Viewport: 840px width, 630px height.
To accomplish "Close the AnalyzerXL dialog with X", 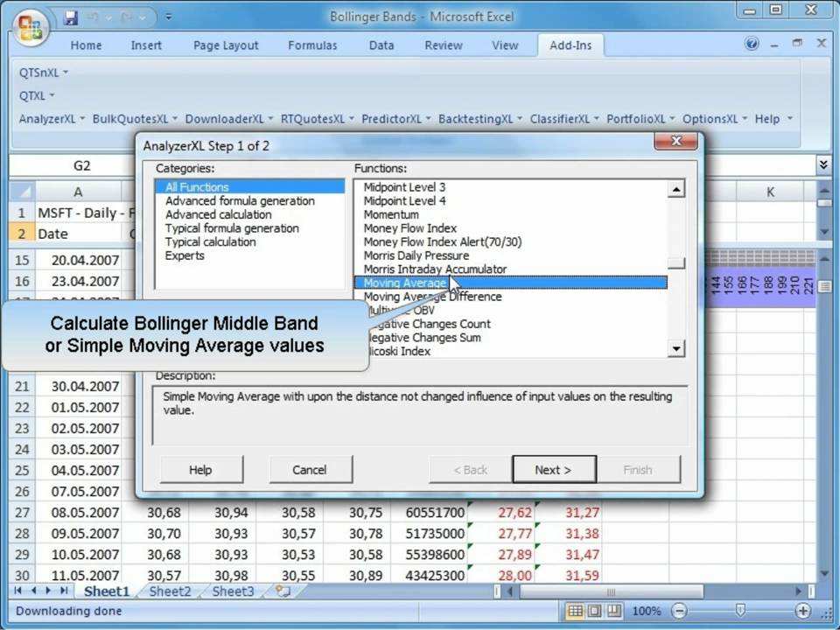I will coord(676,141).
